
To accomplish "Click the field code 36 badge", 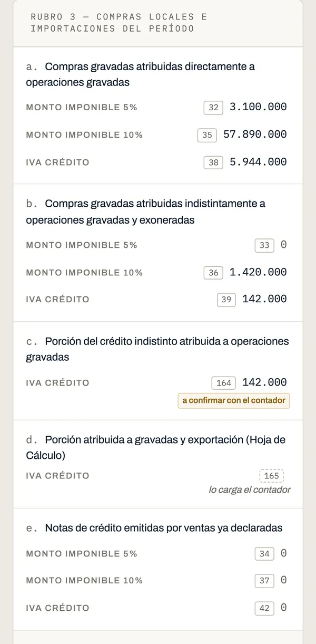I will click(x=213, y=273).
